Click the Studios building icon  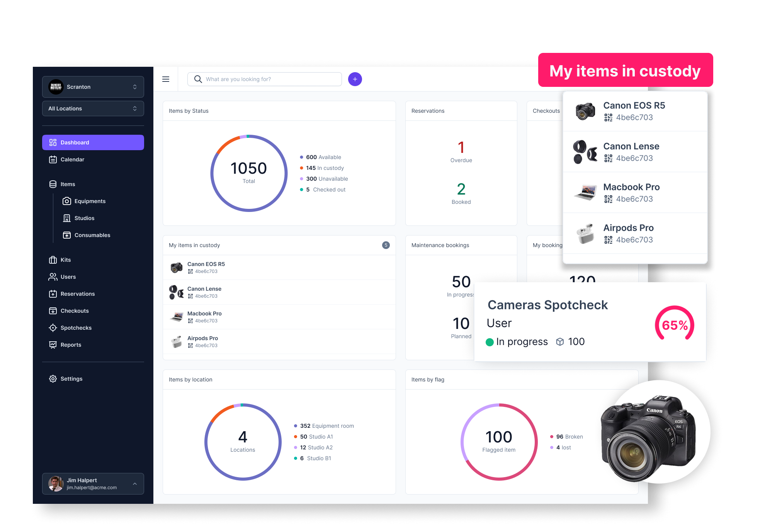[67, 218]
